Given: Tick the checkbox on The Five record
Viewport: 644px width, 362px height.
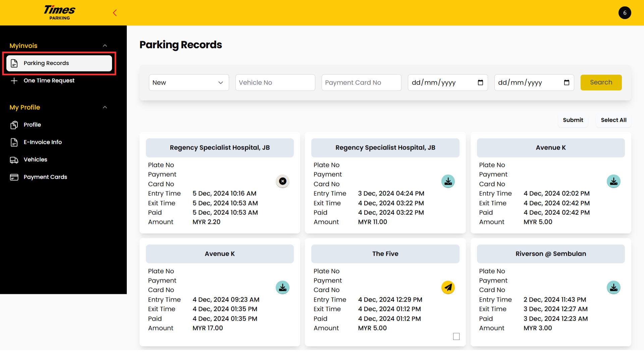Looking at the screenshot, I should (x=456, y=336).
